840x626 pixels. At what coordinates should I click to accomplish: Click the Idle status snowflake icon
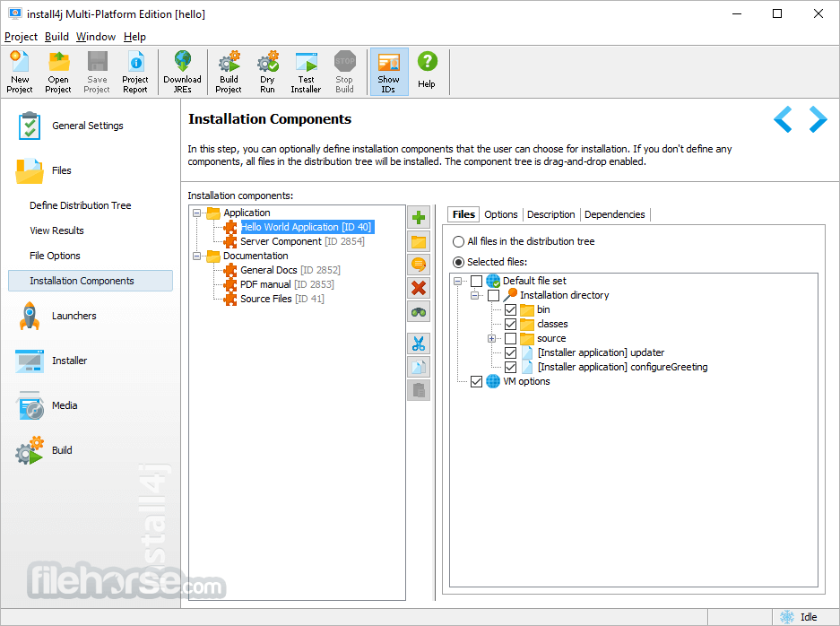(787, 617)
